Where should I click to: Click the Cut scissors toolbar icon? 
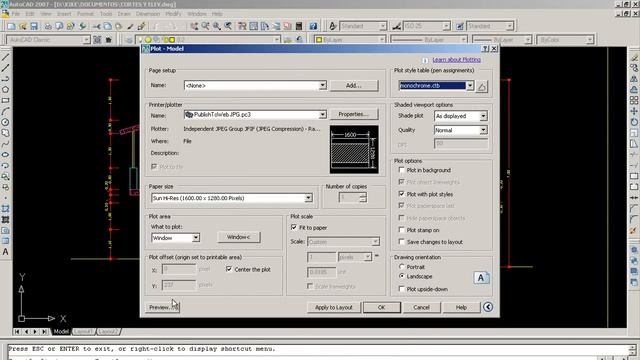click(x=96, y=26)
